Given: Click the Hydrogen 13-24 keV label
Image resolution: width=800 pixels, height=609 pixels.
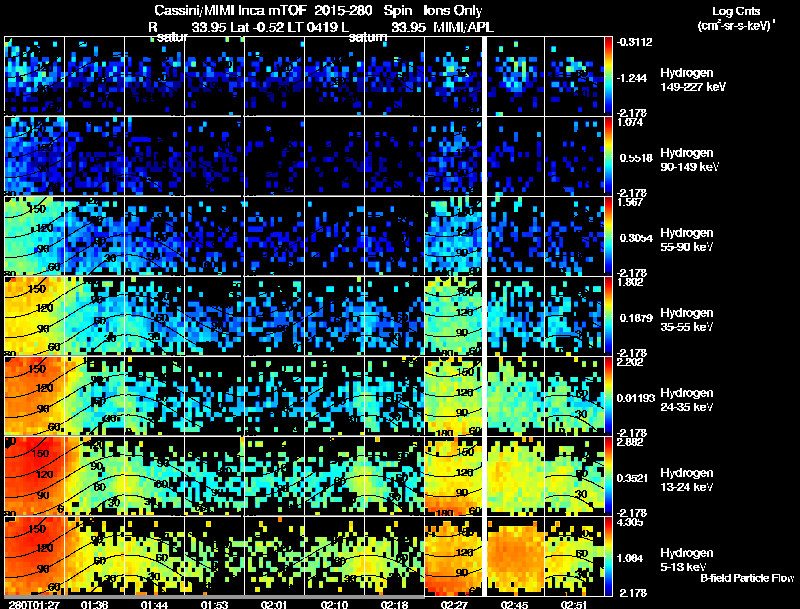Looking at the screenshot, I should 687,480.
